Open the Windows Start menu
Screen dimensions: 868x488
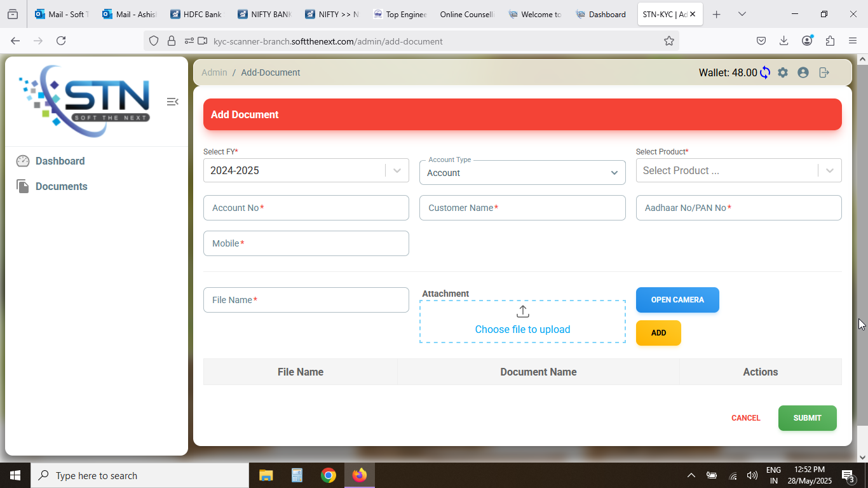click(x=15, y=475)
